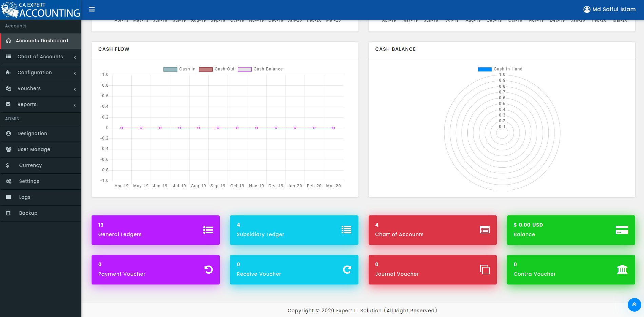Screen dimensions: 644x317
Task: Click the user avatar icon in header
Action: [587, 9]
